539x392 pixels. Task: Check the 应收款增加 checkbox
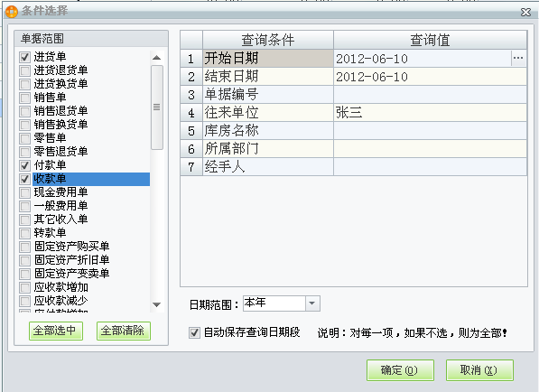point(24,287)
